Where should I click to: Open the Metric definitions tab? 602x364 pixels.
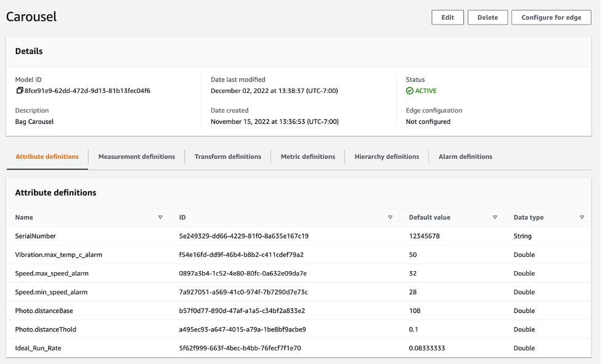tap(308, 156)
